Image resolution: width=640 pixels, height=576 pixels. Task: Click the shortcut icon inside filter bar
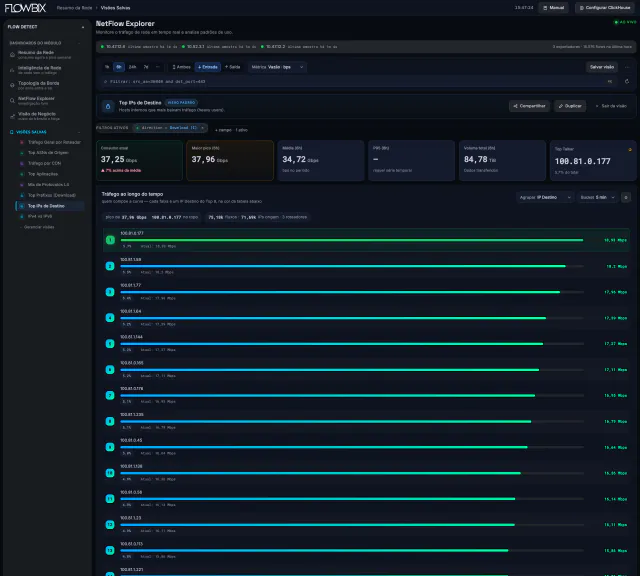point(610,82)
